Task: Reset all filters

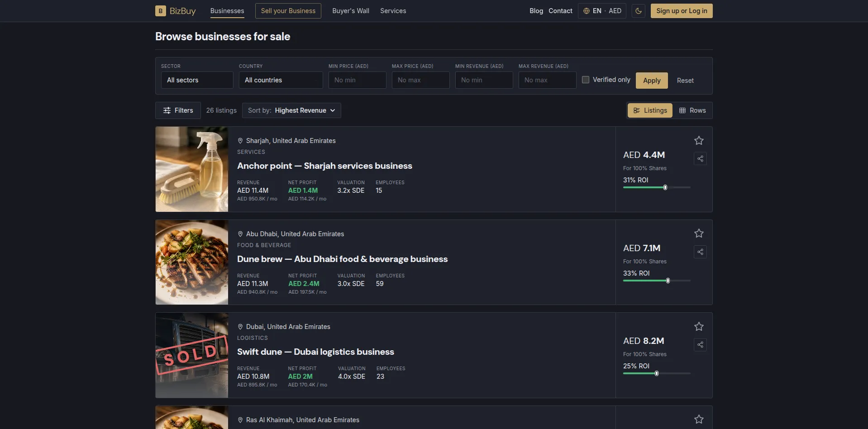Action: pyautogui.click(x=685, y=81)
